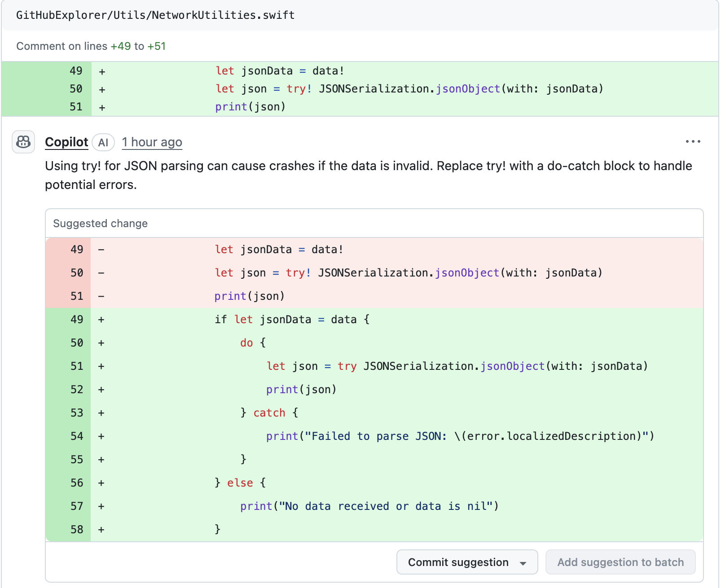Select original diff line 'let jsonData = data!'
This screenshot has height=588, width=721.
360,71
